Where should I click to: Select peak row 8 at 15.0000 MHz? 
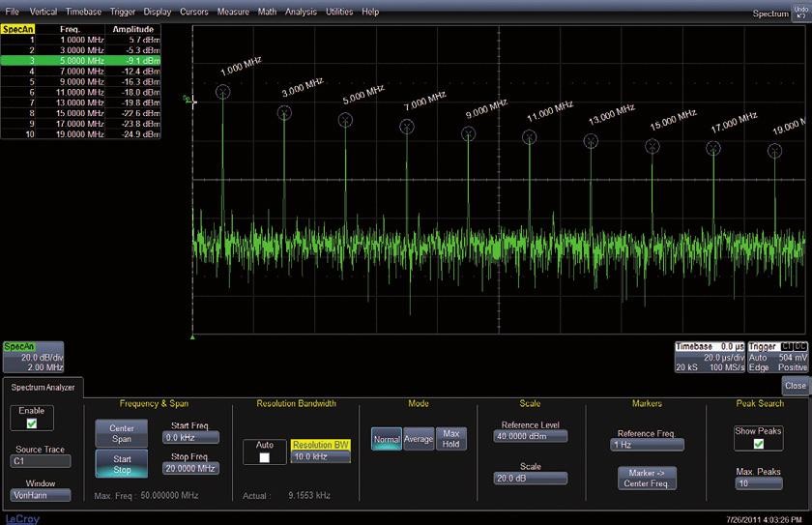point(81,113)
